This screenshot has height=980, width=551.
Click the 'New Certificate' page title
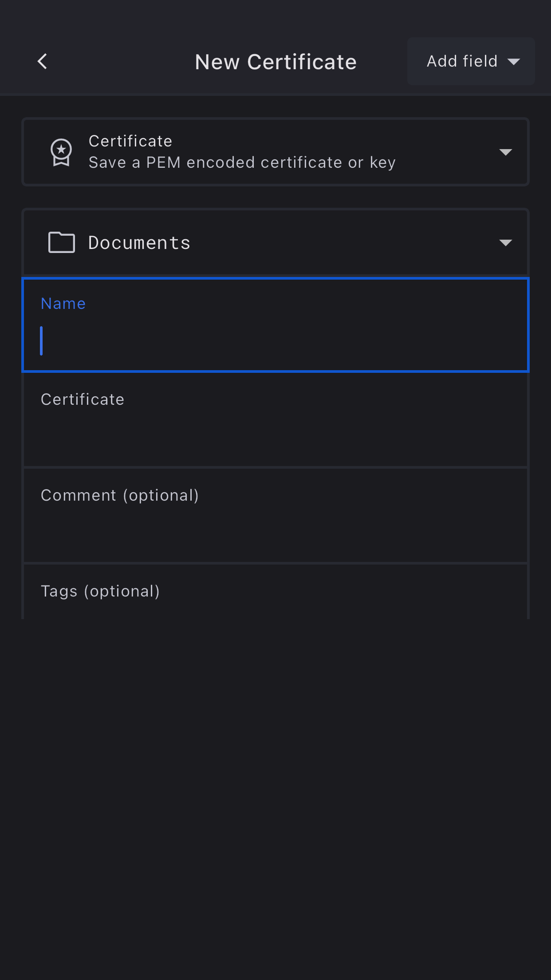point(275,62)
